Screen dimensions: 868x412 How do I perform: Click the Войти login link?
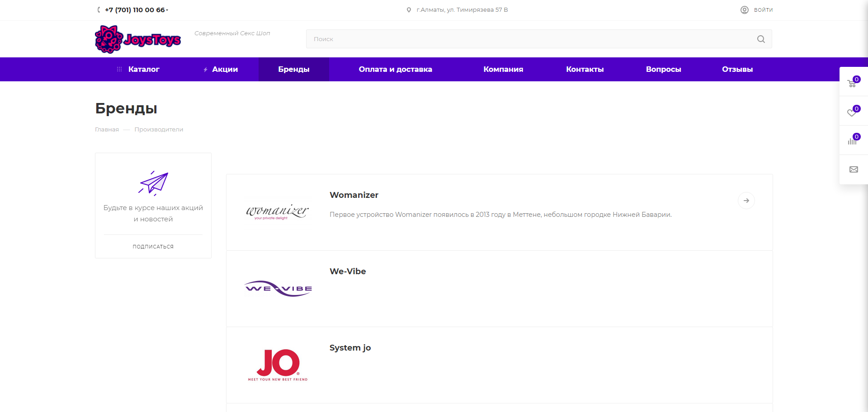763,10
